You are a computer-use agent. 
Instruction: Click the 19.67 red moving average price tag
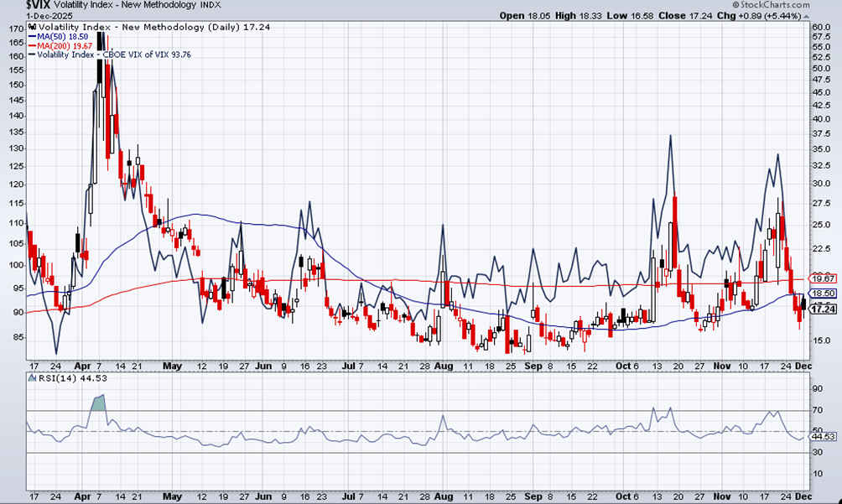824,278
